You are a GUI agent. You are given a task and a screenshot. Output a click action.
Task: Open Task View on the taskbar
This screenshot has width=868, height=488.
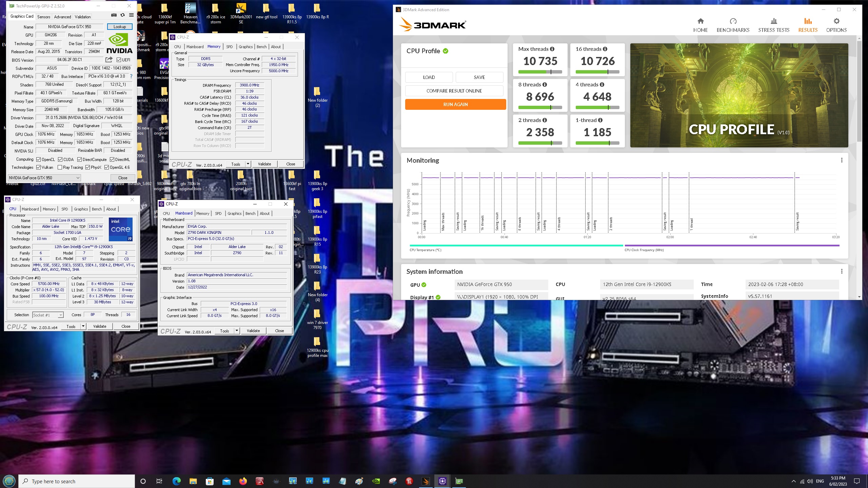click(x=159, y=481)
